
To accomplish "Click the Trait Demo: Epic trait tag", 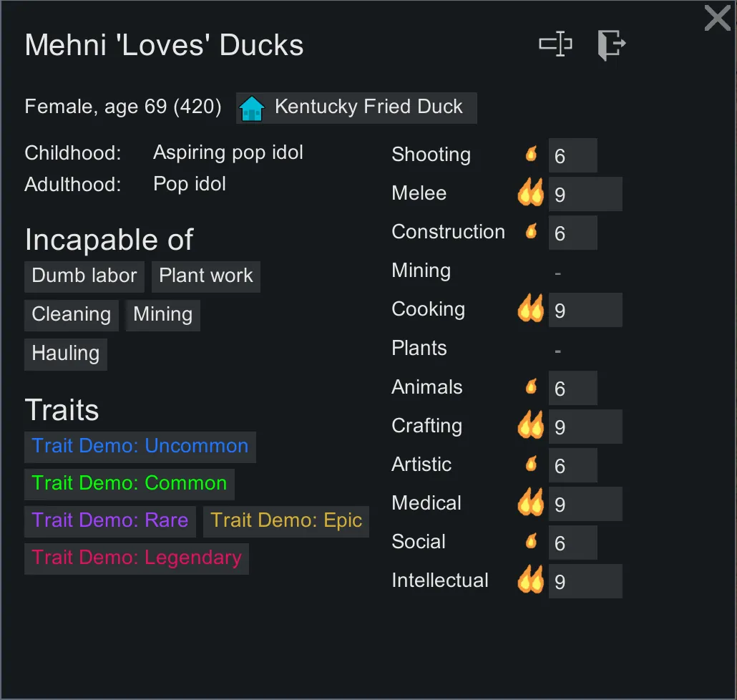I will [x=286, y=520].
